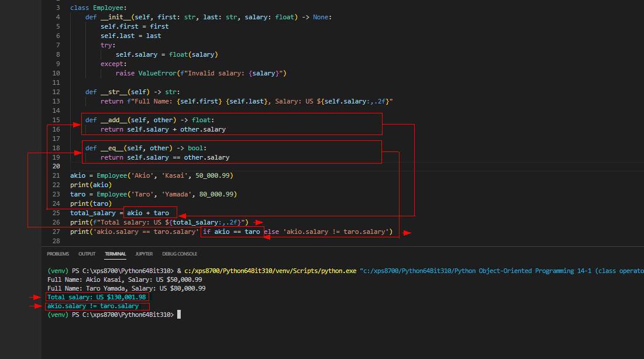Switch to the OUTPUT tab

pyautogui.click(x=87, y=254)
